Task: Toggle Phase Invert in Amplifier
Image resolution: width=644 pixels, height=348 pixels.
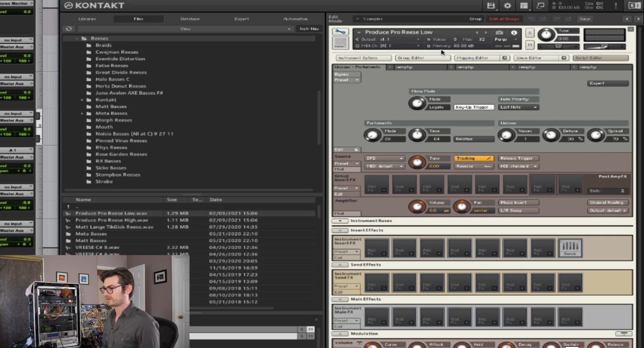Action: (x=518, y=202)
